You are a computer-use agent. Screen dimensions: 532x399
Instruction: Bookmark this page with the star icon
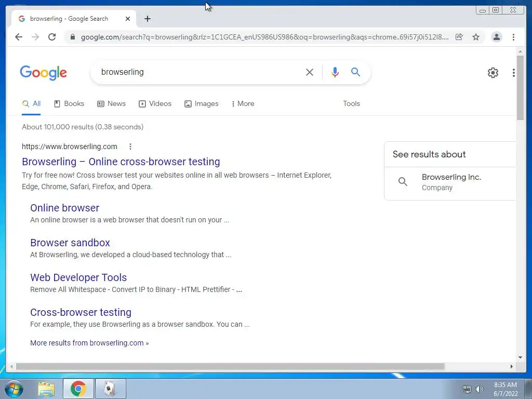click(x=476, y=37)
